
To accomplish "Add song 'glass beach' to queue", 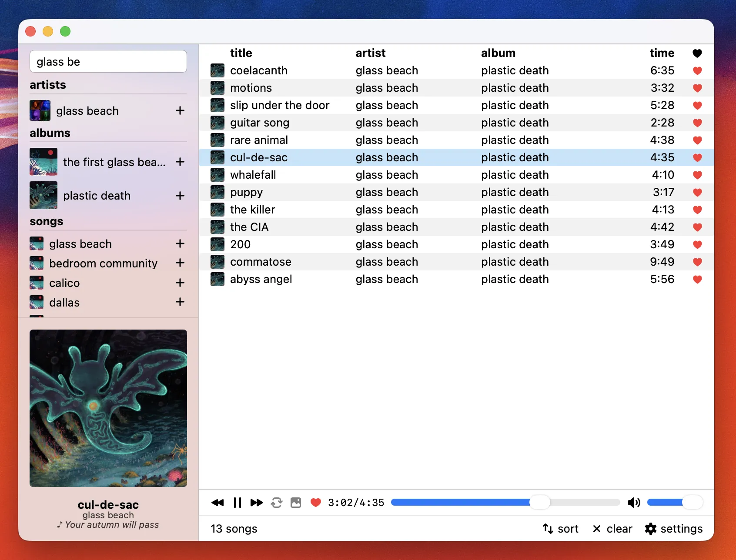I will point(180,243).
